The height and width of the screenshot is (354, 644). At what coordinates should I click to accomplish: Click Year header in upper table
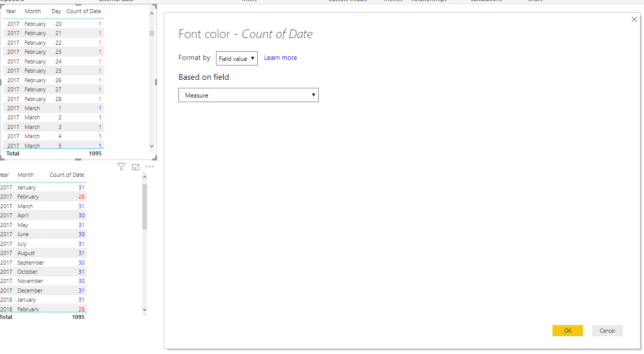click(x=11, y=11)
